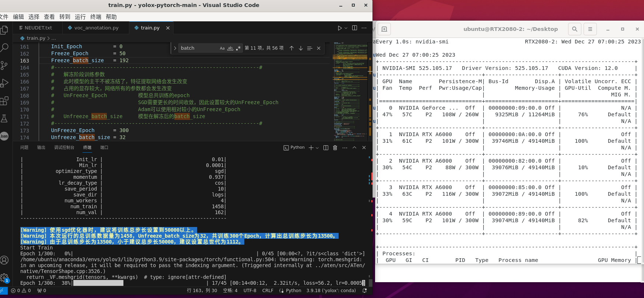Open the 运行 menu
Screen dimensions: 644x298
click(80, 17)
